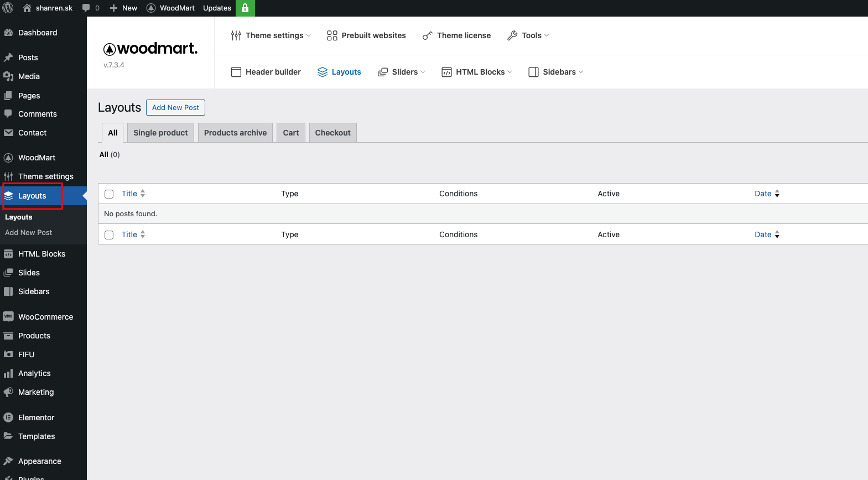Click the Templates folder icon in sidebar
868x480 pixels.
point(8,436)
